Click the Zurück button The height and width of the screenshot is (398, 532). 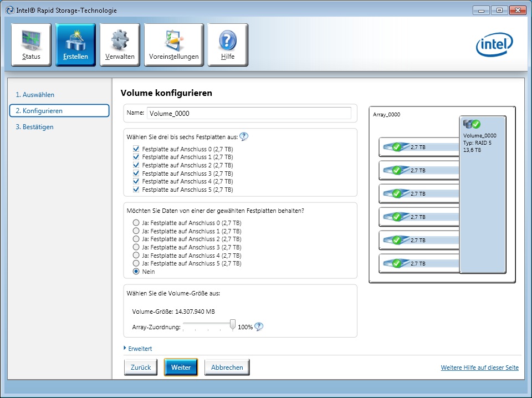click(141, 368)
